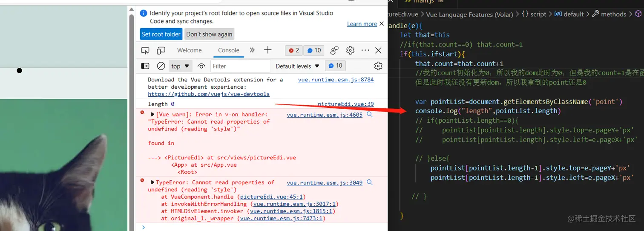Open the 10 issues counter in main toolbar
The image size is (644, 231).
[x=314, y=50]
